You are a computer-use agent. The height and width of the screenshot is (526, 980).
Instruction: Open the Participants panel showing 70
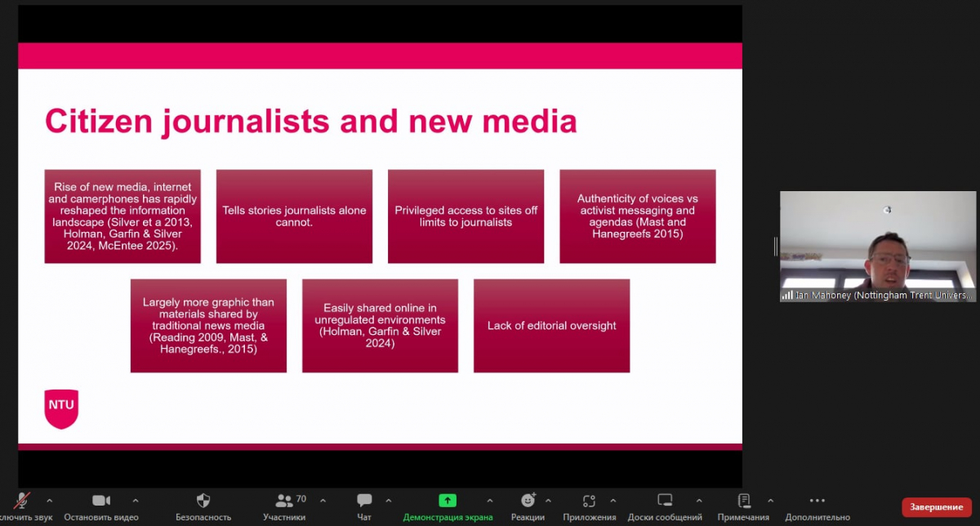pyautogui.click(x=284, y=501)
